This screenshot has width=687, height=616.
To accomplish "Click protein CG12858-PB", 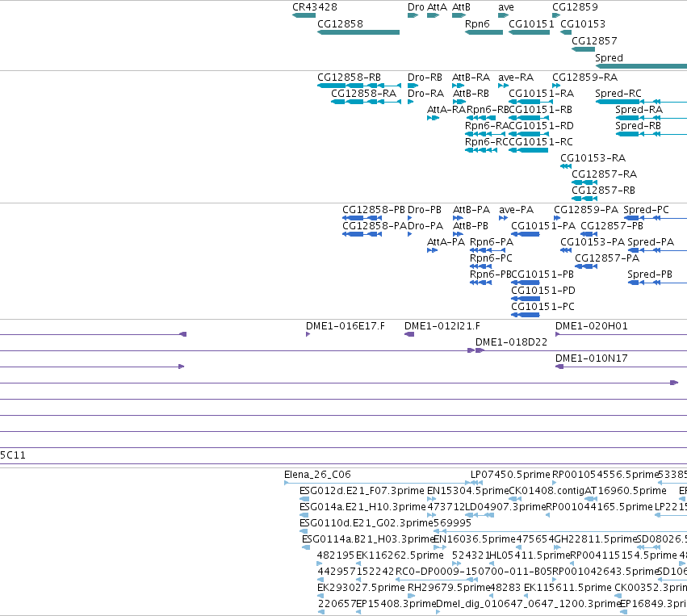I will 362,218.
